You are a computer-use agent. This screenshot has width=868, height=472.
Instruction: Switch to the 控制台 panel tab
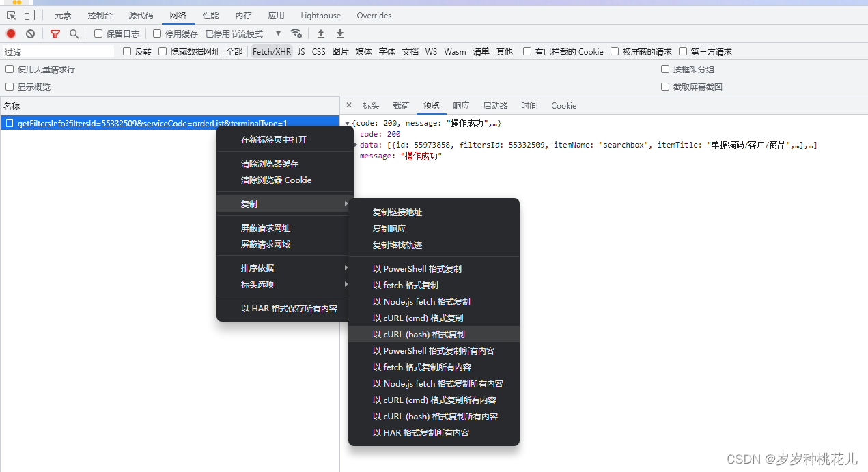100,15
